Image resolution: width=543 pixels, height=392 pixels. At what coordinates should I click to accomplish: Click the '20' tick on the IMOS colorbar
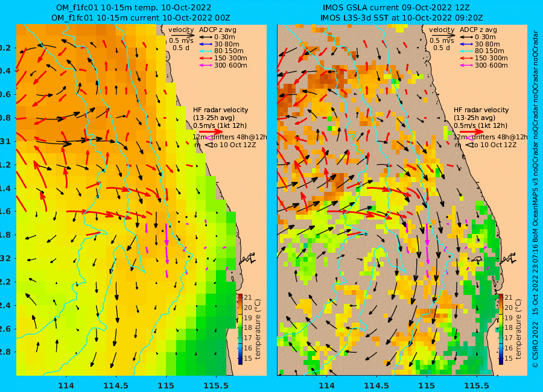click(509, 308)
